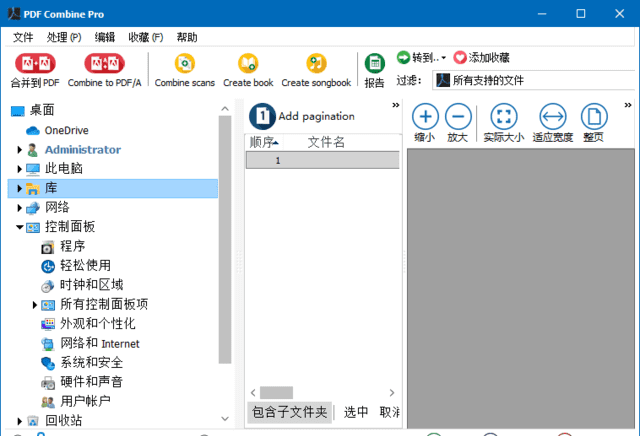
Task: Click the Combine to PDF/A icon
Action: [x=104, y=63]
